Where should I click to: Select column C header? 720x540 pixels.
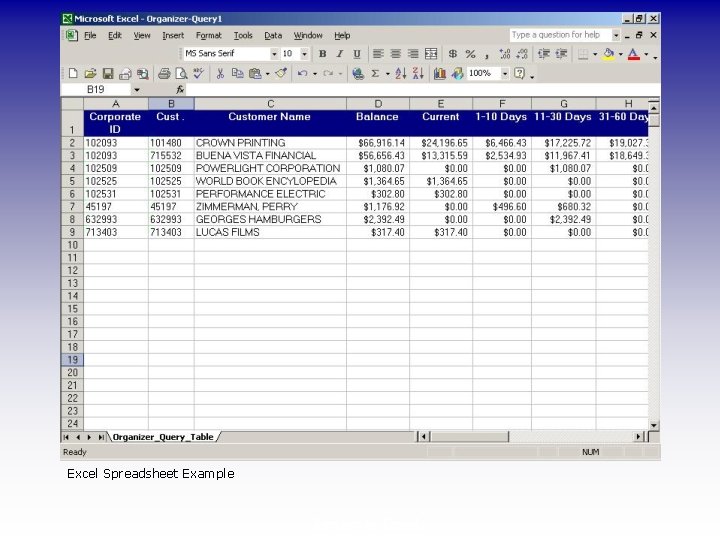[270, 104]
